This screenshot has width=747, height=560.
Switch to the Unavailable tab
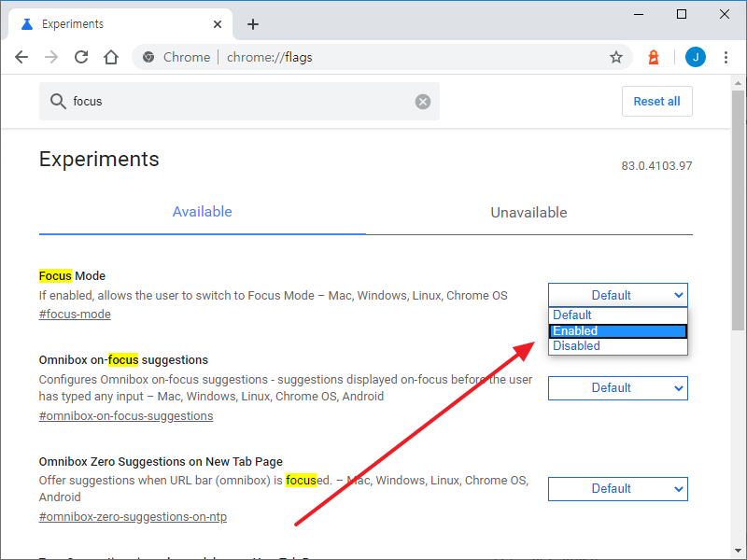529,213
